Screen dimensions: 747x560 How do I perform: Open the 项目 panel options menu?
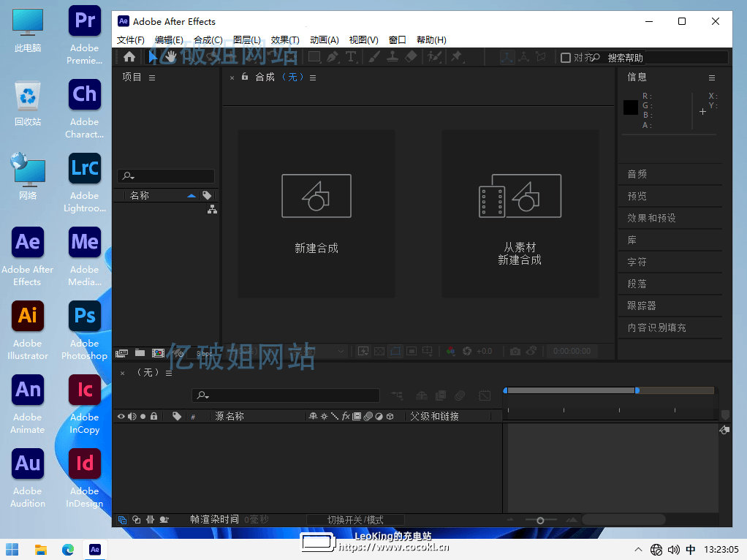click(152, 77)
